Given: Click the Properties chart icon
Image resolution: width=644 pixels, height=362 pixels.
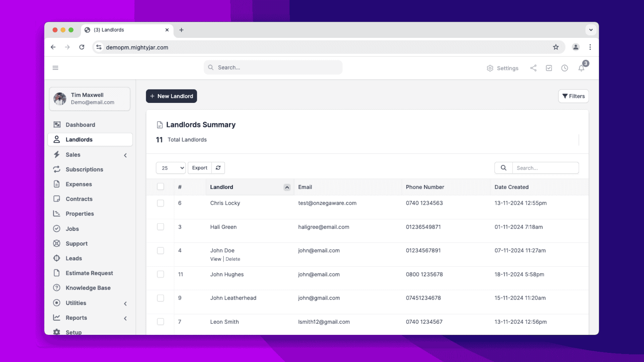Looking at the screenshot, I should pyautogui.click(x=57, y=214).
